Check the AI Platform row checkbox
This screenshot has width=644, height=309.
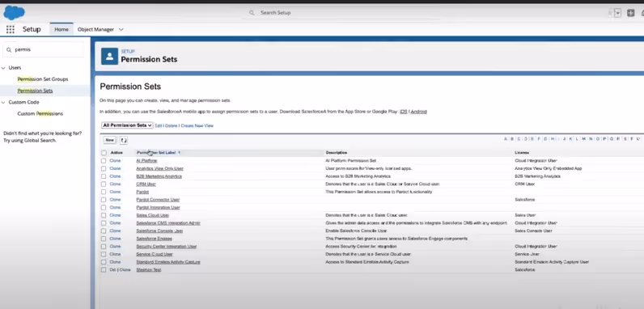pos(104,161)
